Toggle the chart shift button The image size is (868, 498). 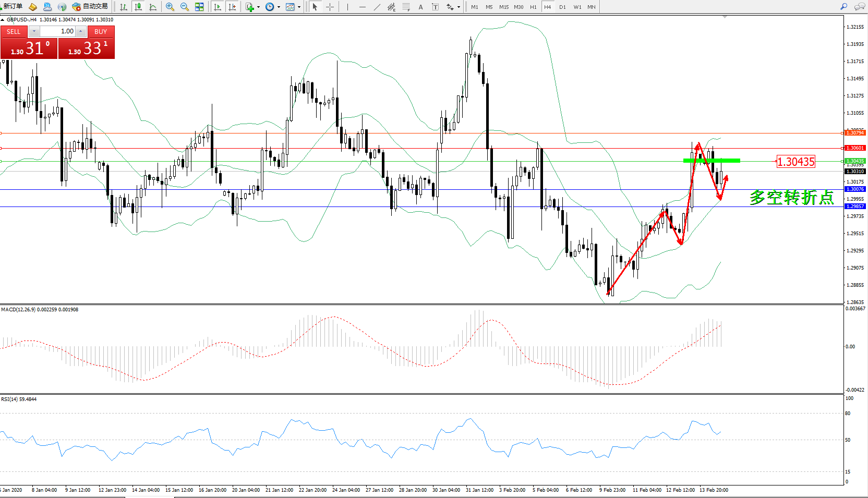tap(232, 7)
